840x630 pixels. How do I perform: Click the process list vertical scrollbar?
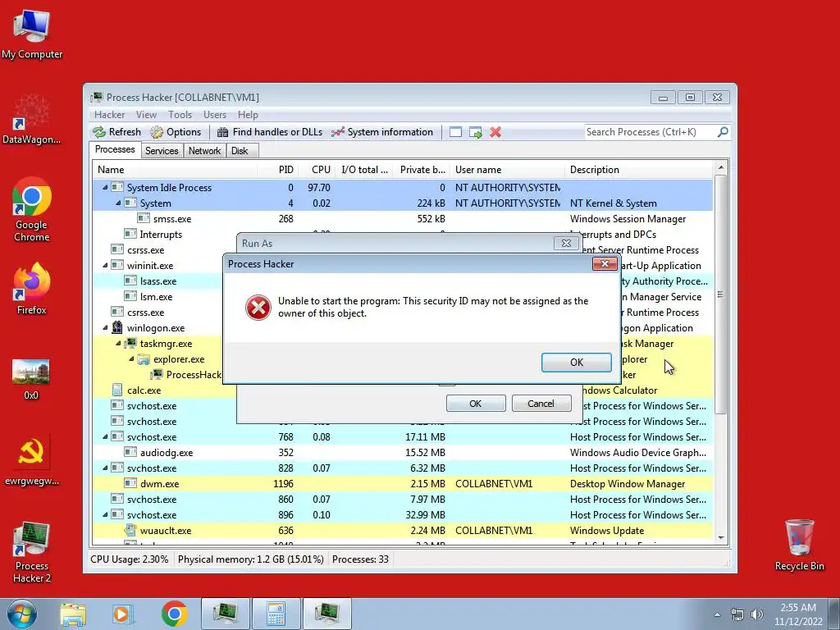click(720, 294)
